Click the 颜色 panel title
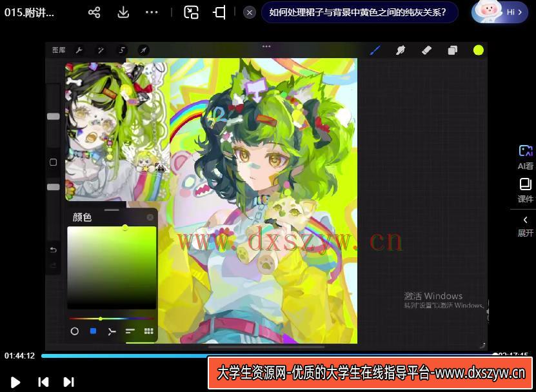The height and width of the screenshot is (392, 536). [x=82, y=217]
